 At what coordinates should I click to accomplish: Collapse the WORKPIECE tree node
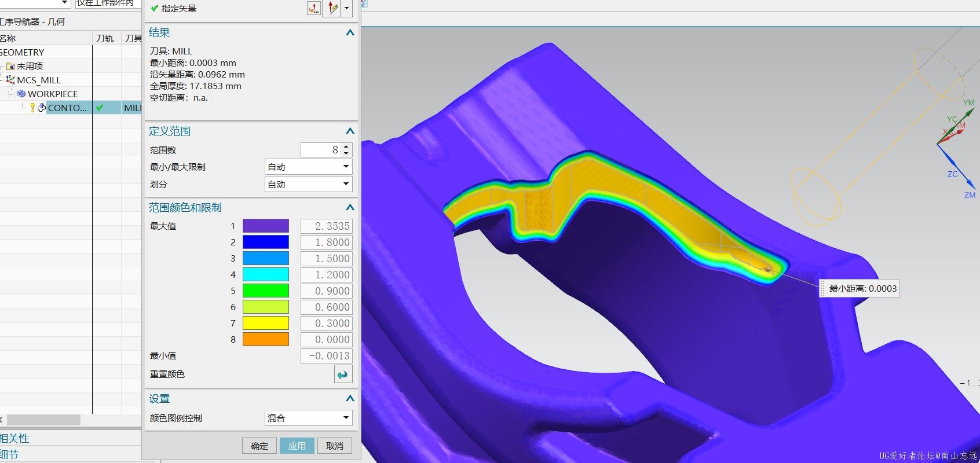tap(11, 94)
